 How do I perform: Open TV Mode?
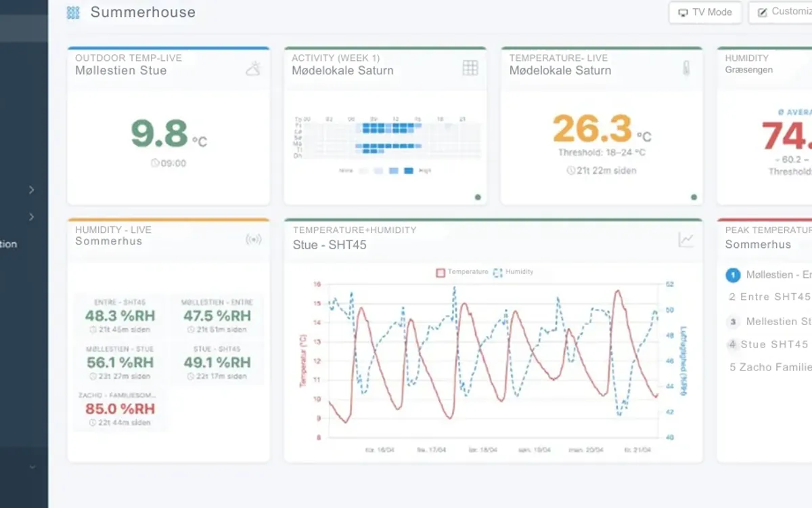[x=705, y=12]
